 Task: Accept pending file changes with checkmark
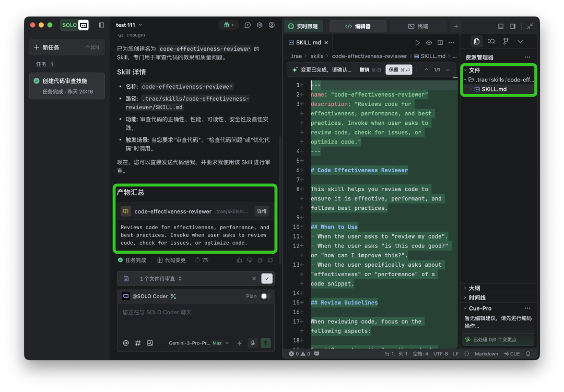point(266,279)
